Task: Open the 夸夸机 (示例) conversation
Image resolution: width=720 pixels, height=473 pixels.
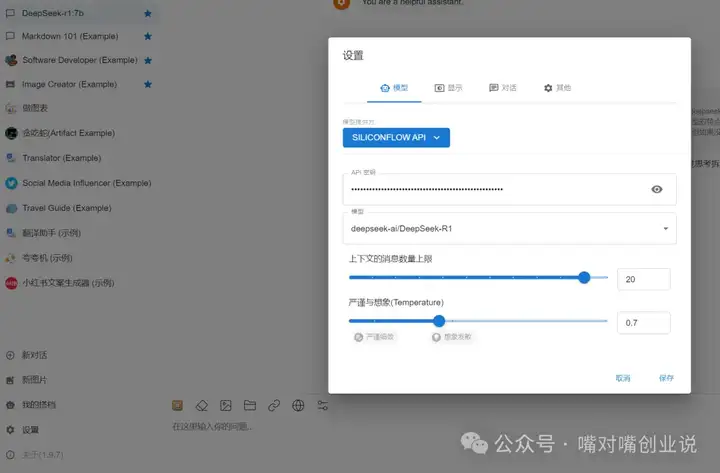Action: [x=78, y=258]
